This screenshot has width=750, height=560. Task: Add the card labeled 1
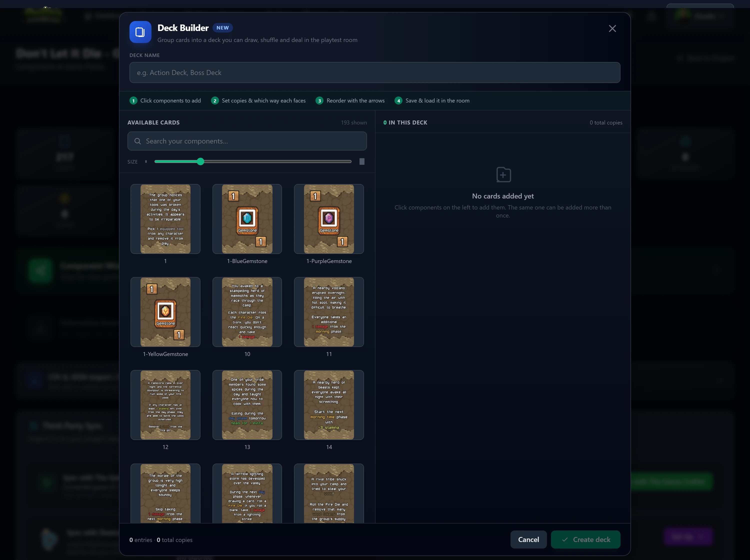point(165,219)
